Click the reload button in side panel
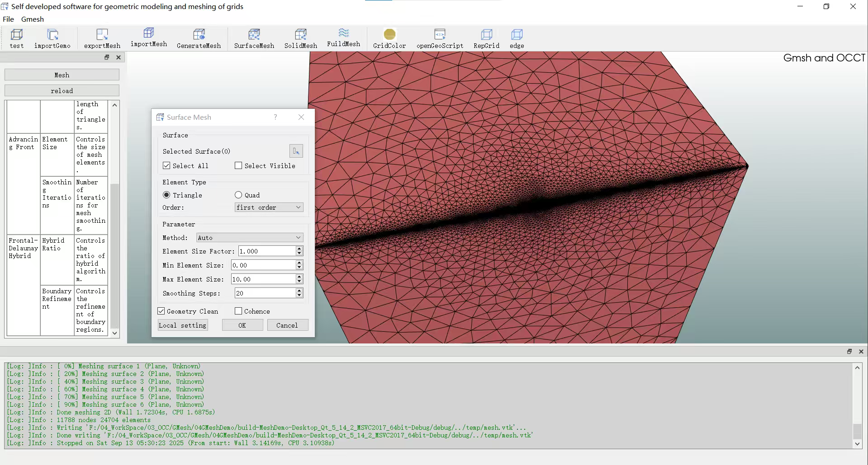 pos(62,91)
